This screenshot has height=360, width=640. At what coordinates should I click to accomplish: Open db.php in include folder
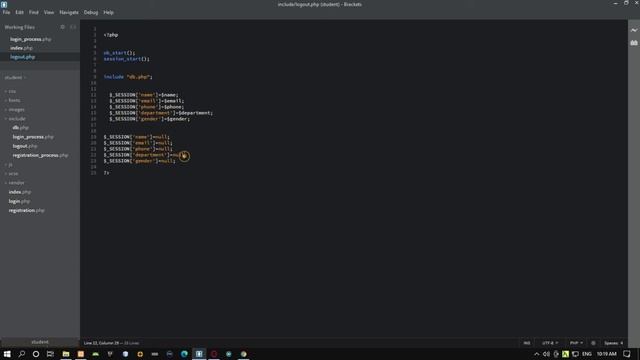point(20,128)
